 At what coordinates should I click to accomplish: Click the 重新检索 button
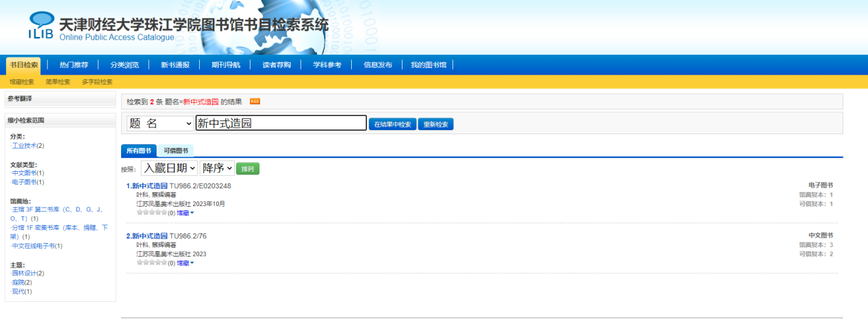(435, 125)
